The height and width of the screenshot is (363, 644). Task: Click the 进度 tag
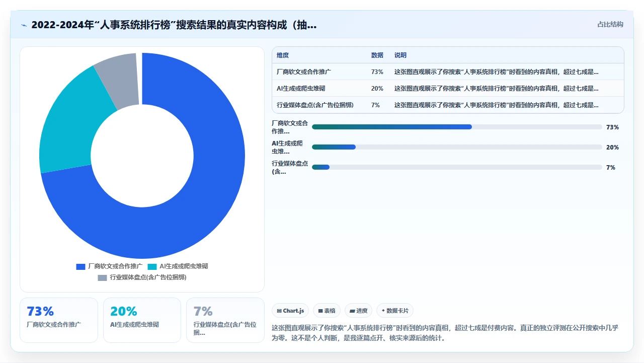tap(358, 311)
